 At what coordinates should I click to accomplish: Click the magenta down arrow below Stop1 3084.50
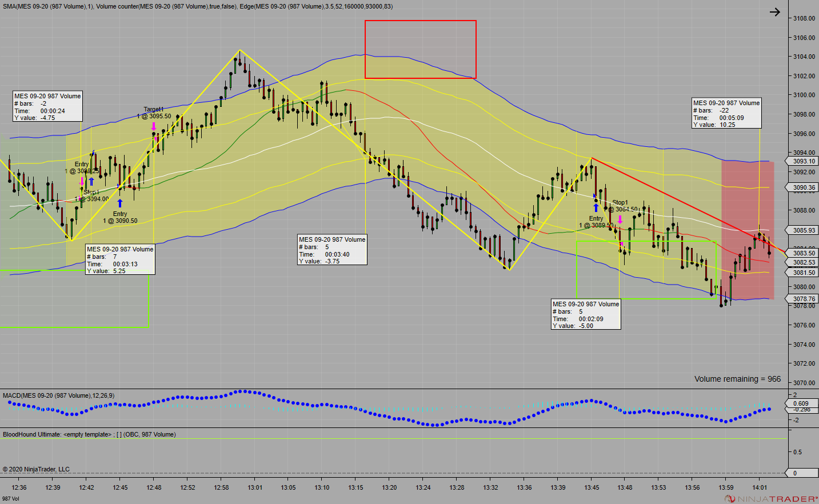point(620,219)
